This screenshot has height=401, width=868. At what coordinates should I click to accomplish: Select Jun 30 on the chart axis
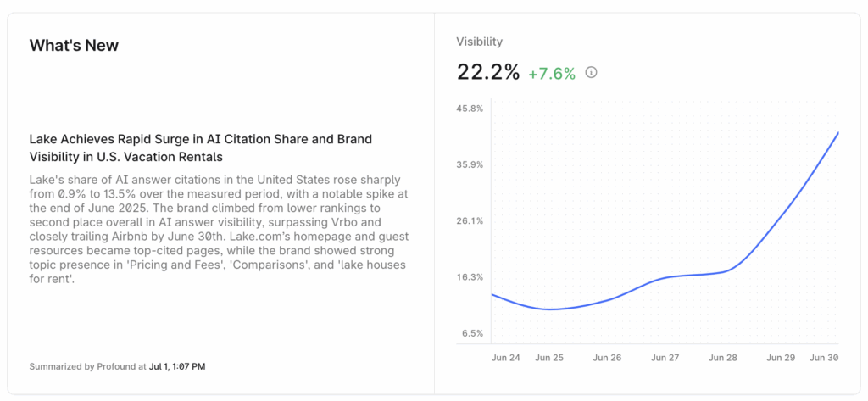click(x=824, y=358)
